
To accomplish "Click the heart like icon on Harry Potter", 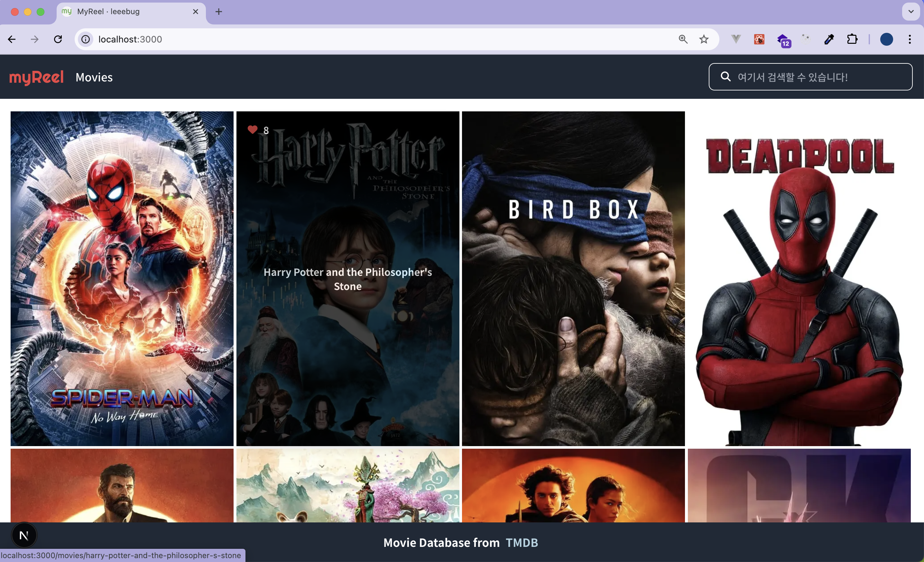I will (252, 130).
